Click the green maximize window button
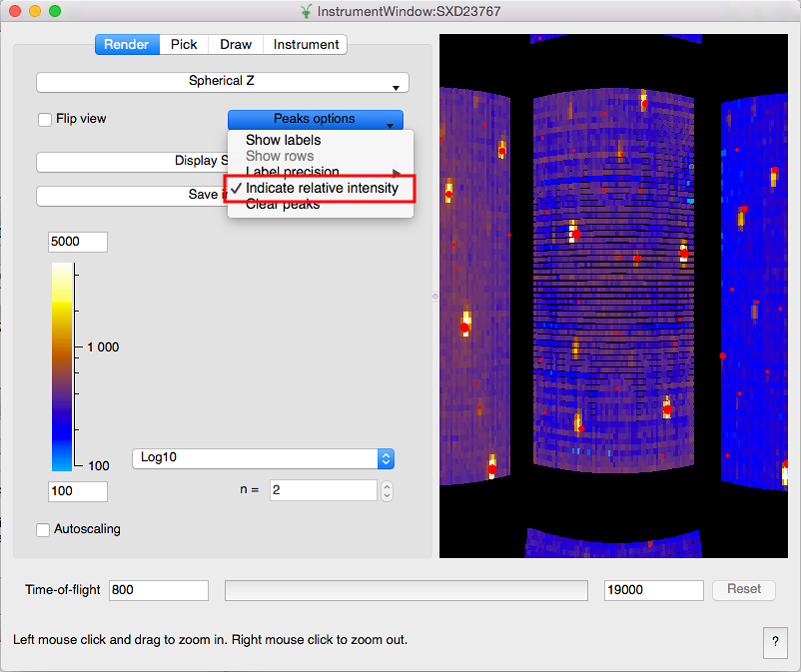Image resolution: width=801 pixels, height=672 pixels. 55,11
